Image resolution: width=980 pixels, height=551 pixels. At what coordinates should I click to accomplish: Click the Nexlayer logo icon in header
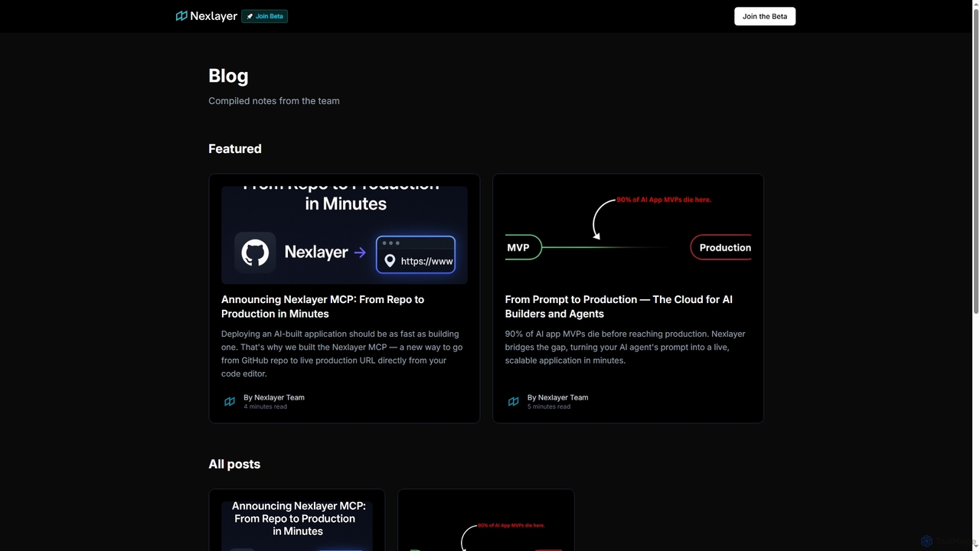click(x=181, y=16)
